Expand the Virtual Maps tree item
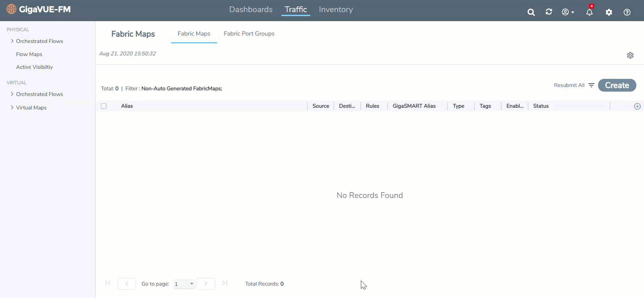Image resolution: width=644 pixels, height=298 pixels. pos(12,108)
